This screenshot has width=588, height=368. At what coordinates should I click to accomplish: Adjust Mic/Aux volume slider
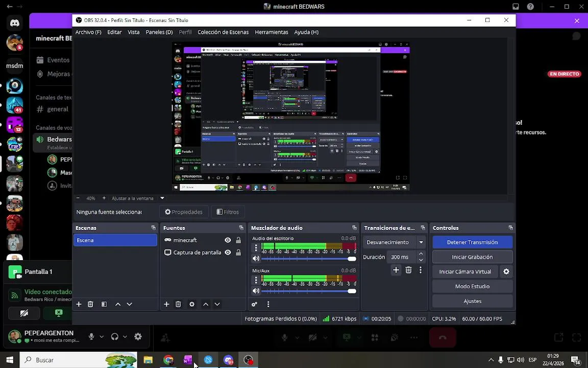(x=309, y=291)
